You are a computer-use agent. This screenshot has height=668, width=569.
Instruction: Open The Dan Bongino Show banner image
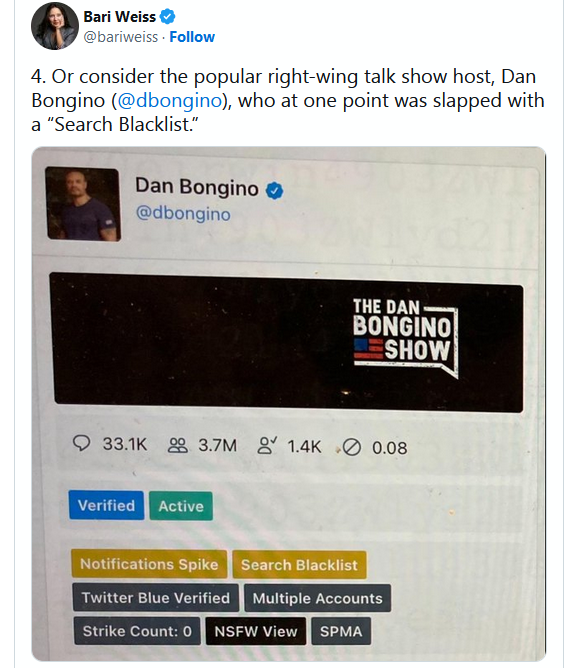point(288,343)
